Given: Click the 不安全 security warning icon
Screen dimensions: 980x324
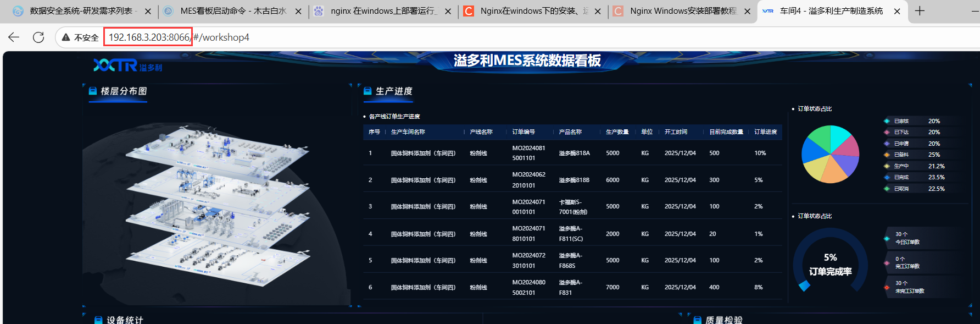Looking at the screenshot, I should click(x=66, y=37).
